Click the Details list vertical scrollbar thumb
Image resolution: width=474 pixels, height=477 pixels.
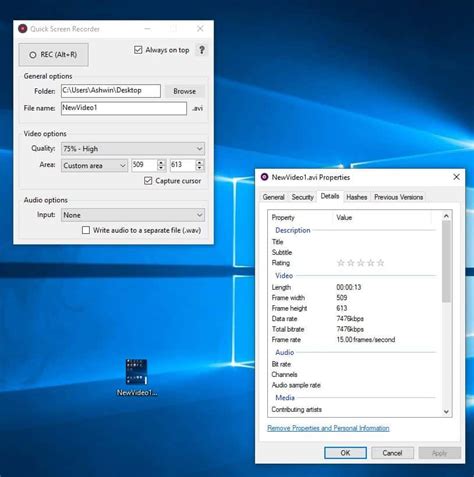(x=446, y=262)
